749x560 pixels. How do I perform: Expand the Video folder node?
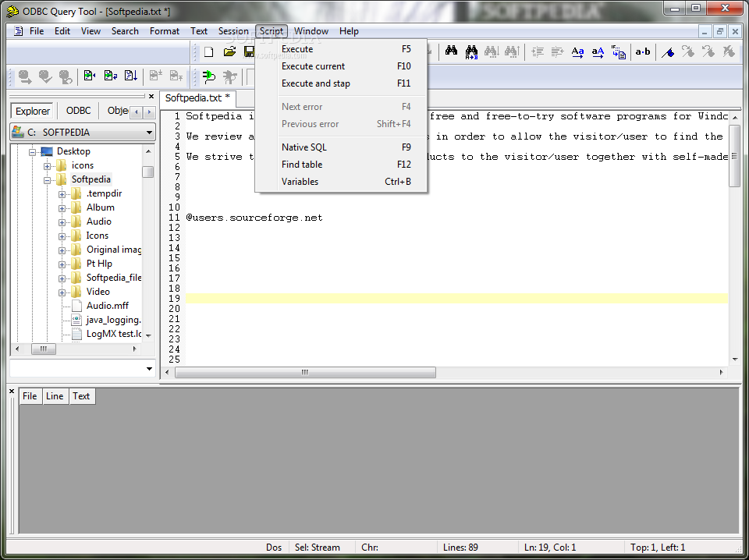coord(62,292)
